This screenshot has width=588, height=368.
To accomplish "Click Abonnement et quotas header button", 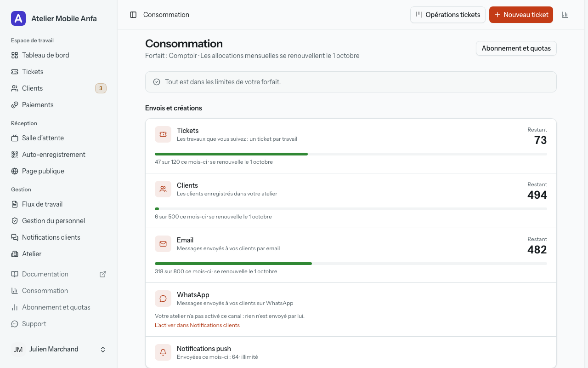I will coord(516,48).
